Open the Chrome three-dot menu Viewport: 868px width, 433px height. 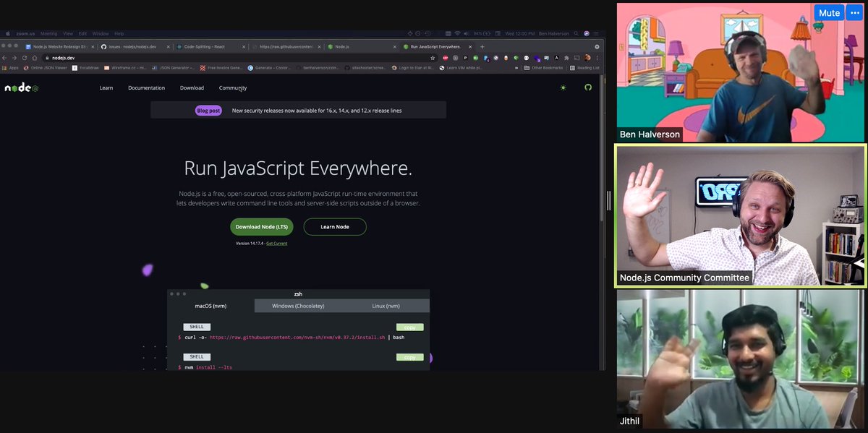point(597,58)
